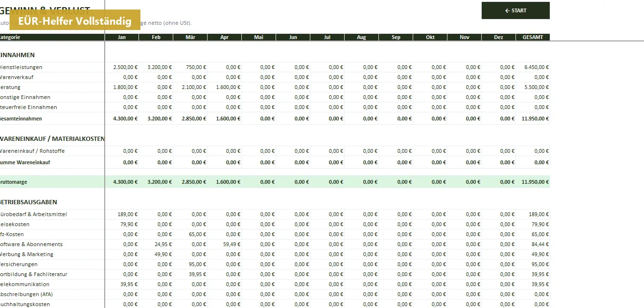Screen dimensions: 644x308
Task: Select the Okt column header
Action: (x=430, y=37)
